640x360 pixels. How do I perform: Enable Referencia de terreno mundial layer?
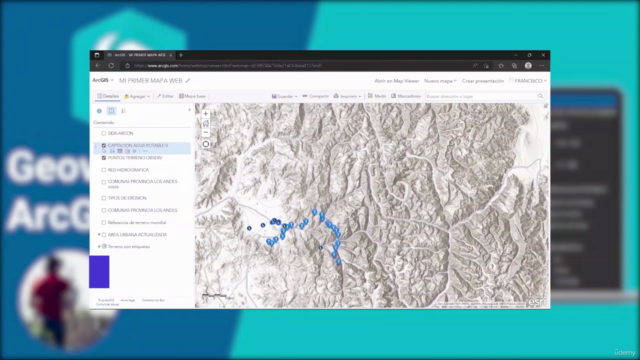[104, 222]
